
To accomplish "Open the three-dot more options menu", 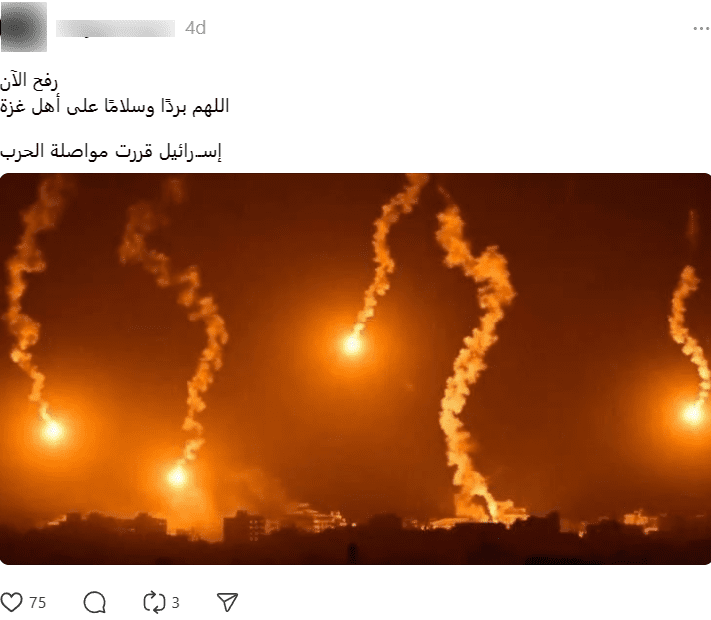I will tap(701, 29).
